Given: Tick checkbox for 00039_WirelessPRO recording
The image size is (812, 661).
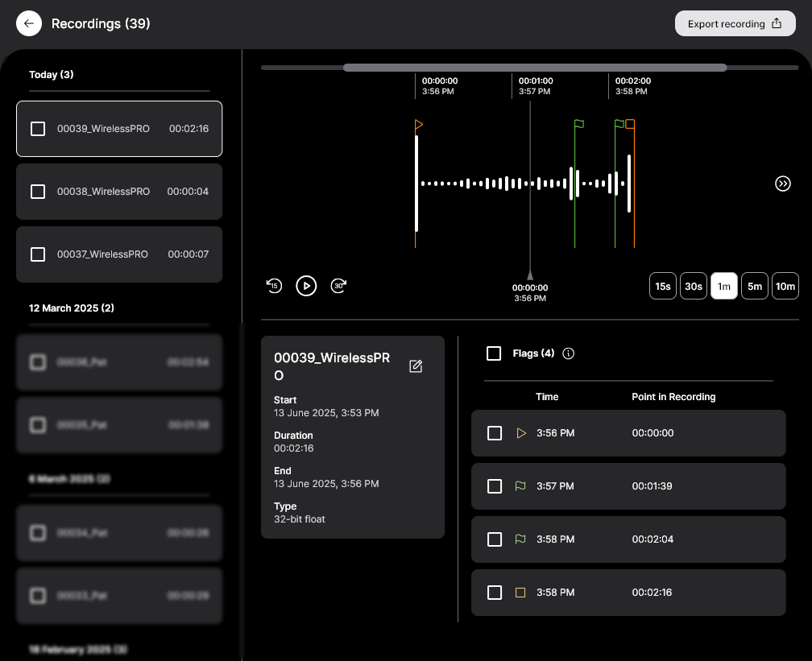Looking at the screenshot, I should click(x=38, y=129).
